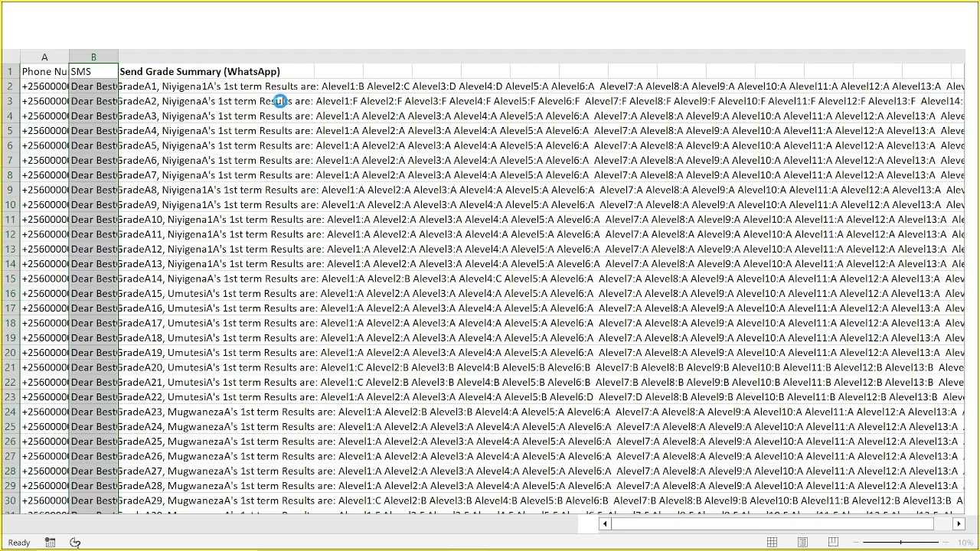Click the row starting 'GradeA1, Niyigena1A's'

pyautogui.click(x=541, y=86)
